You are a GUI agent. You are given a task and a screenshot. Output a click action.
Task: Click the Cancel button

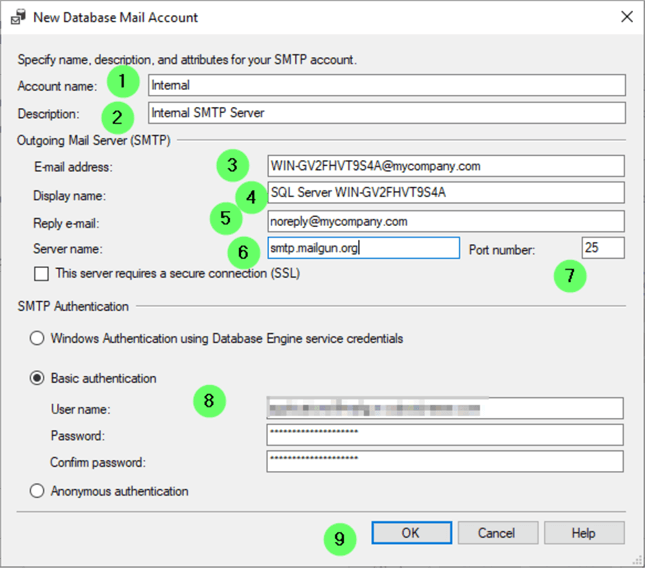(x=494, y=533)
